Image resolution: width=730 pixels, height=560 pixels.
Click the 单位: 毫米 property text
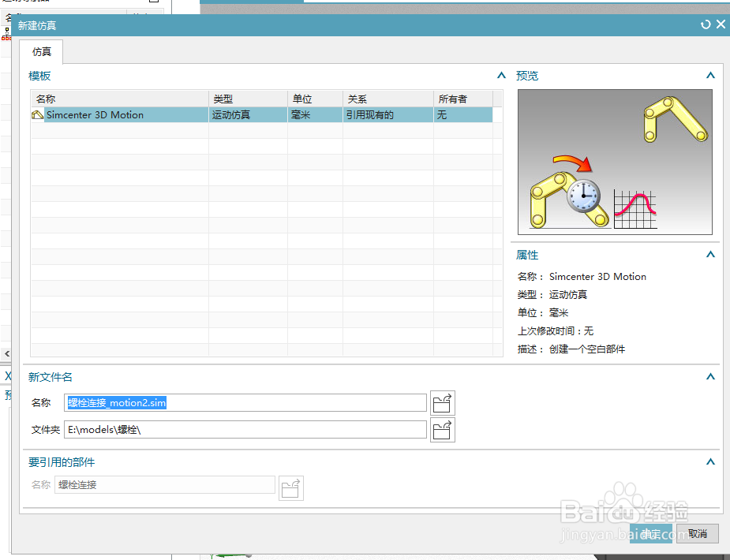click(543, 313)
